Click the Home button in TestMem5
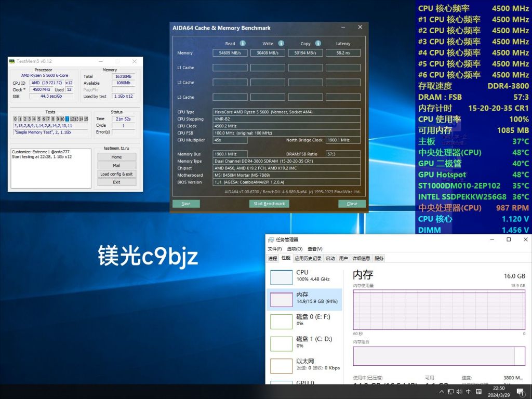Screen dimensions: 532x399 [x=116, y=157]
